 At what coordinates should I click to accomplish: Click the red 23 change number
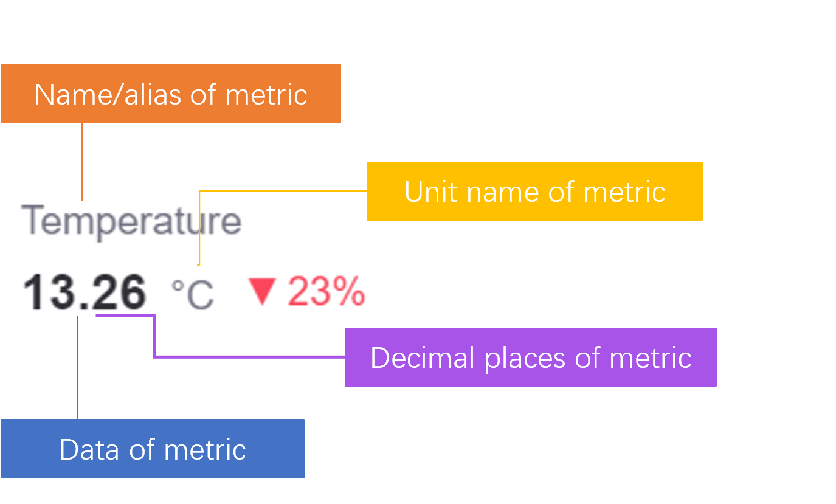(x=306, y=292)
